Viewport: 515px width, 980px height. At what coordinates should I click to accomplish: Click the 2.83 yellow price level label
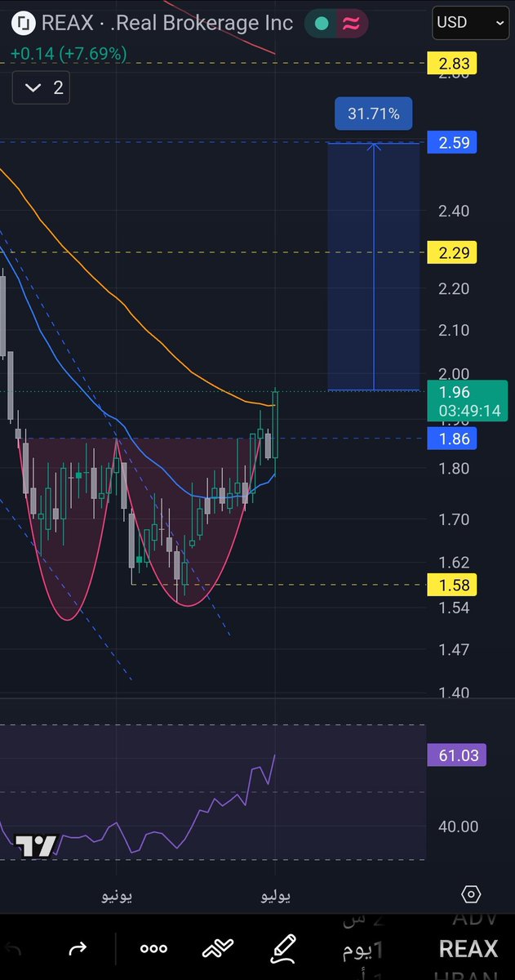tap(451, 63)
